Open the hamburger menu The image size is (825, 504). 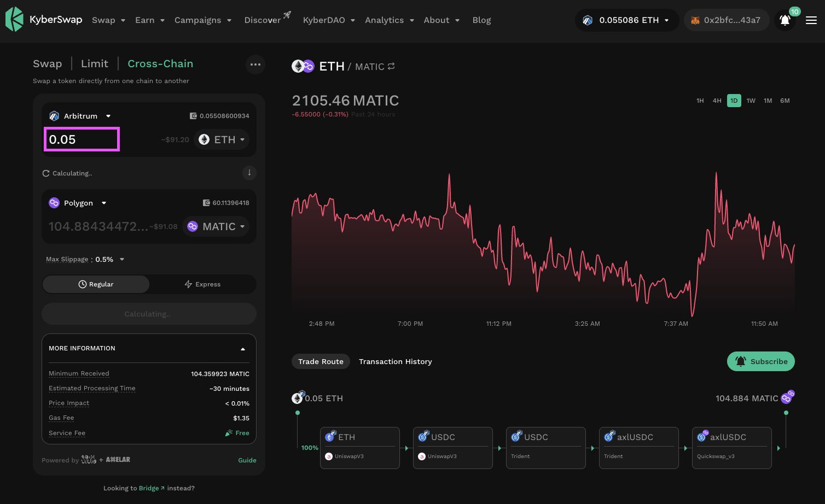pyautogui.click(x=811, y=20)
